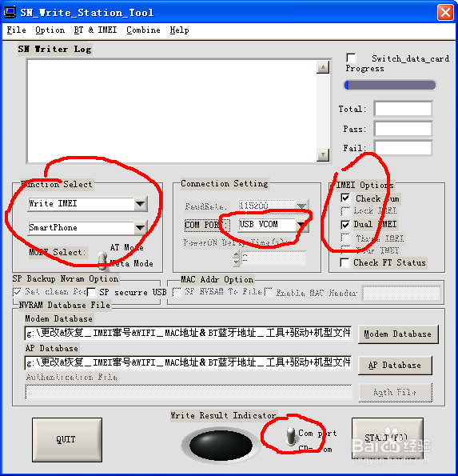The width and height of the screenshot is (458, 476).
Task: Toggle SP NVRAM To File checkbox
Action: coord(177,292)
